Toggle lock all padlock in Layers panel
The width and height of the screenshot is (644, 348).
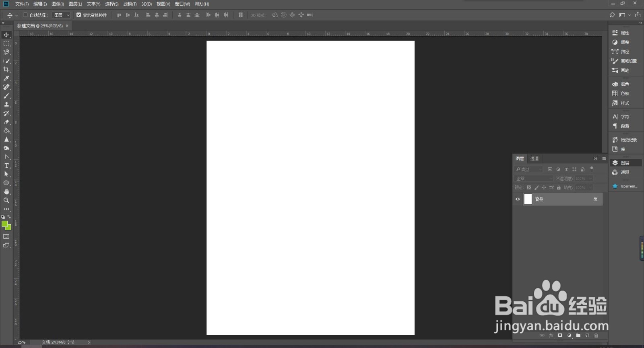click(x=559, y=187)
